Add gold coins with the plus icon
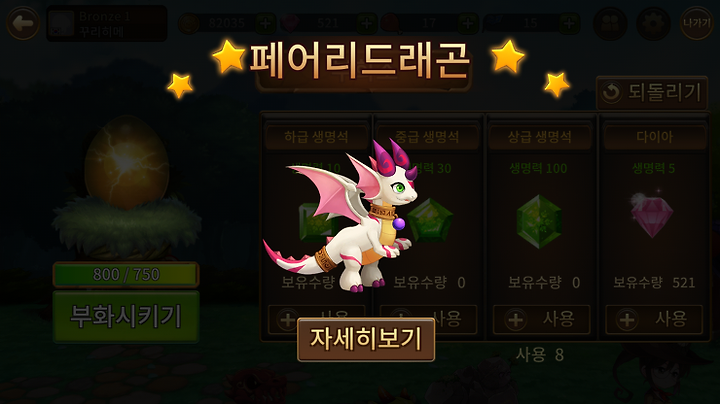This screenshot has height=404, width=720. pyautogui.click(x=265, y=23)
